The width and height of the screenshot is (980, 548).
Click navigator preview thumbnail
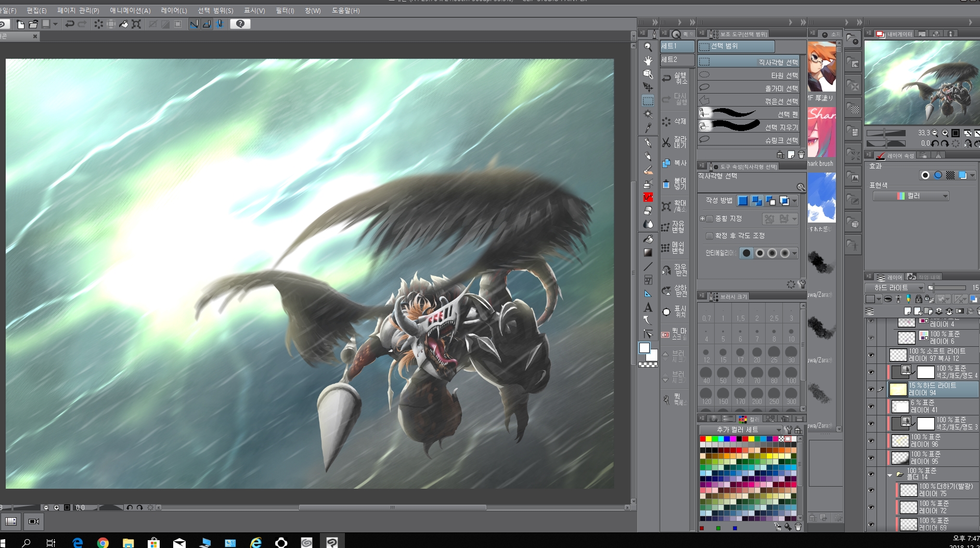tap(921, 82)
